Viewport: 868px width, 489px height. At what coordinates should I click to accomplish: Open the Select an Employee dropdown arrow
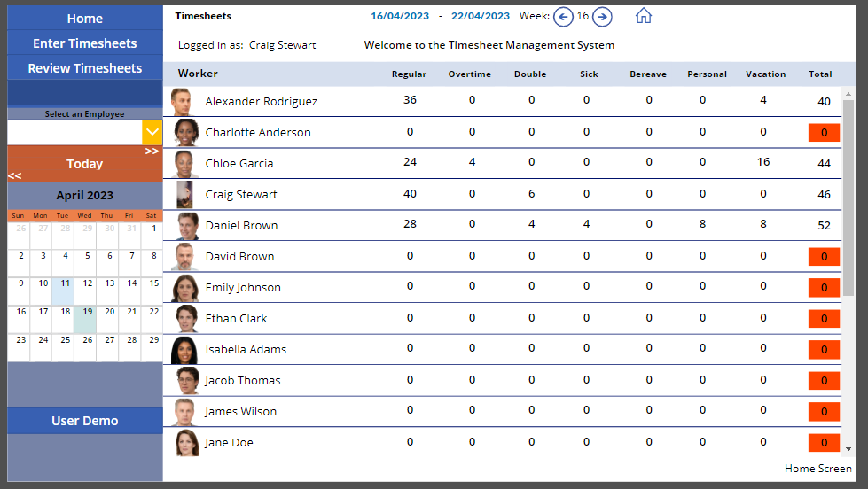152,133
